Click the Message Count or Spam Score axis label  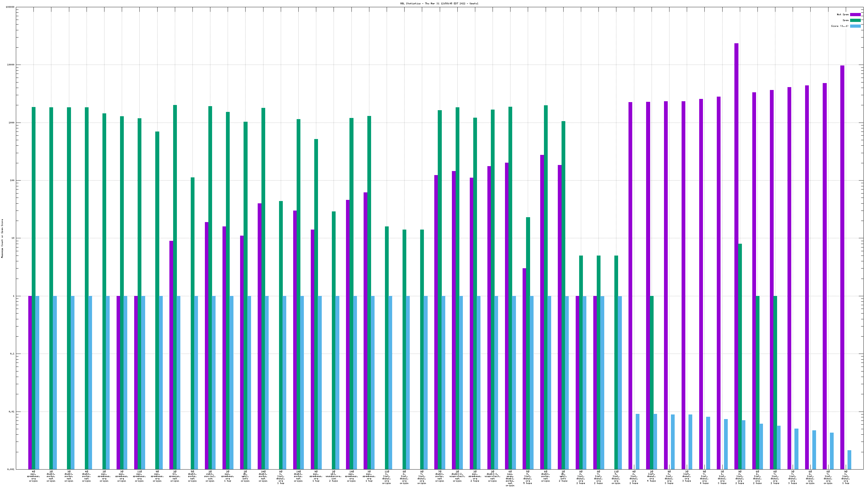(2, 239)
